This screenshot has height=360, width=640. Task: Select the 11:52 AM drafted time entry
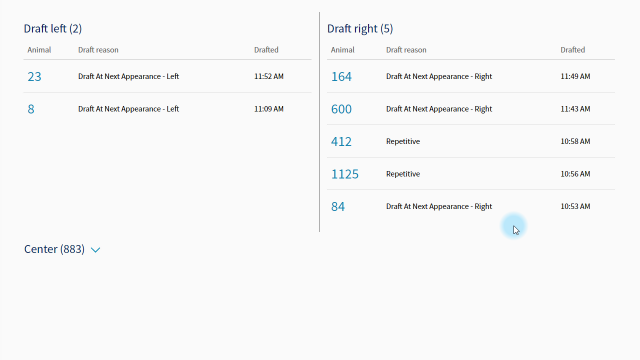pos(269,76)
